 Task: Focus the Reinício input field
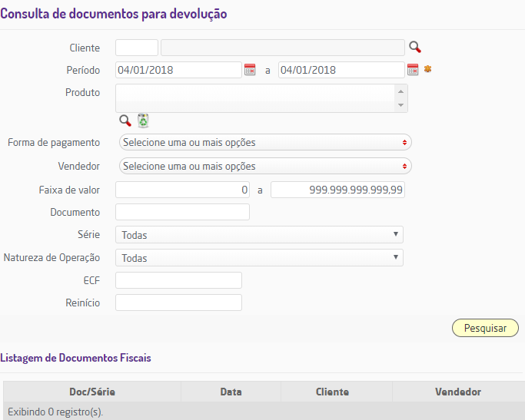(x=178, y=303)
